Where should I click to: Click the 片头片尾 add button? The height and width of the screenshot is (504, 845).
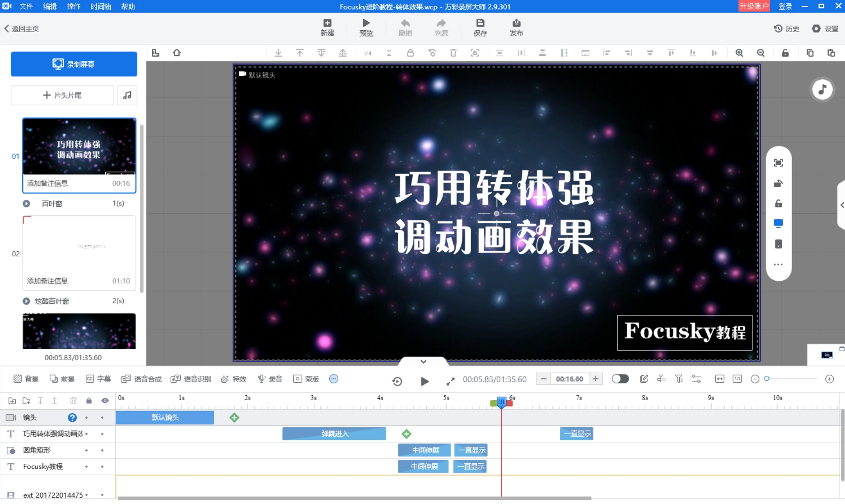pyautogui.click(x=62, y=95)
